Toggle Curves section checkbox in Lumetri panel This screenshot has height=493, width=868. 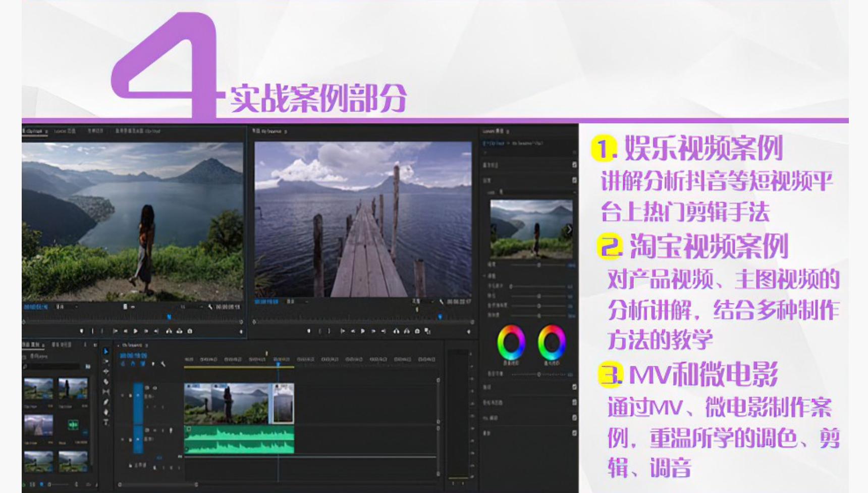(574, 387)
